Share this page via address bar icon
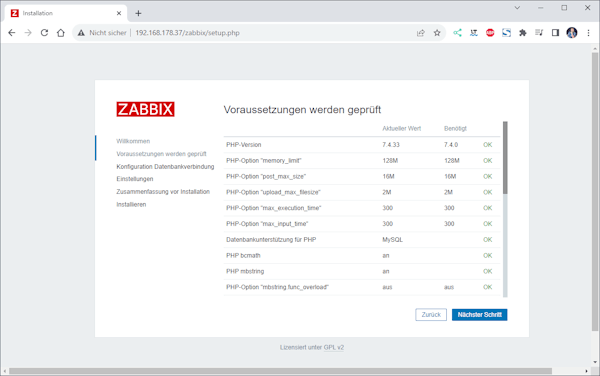Image resolution: width=600 pixels, height=376 pixels. (x=421, y=33)
